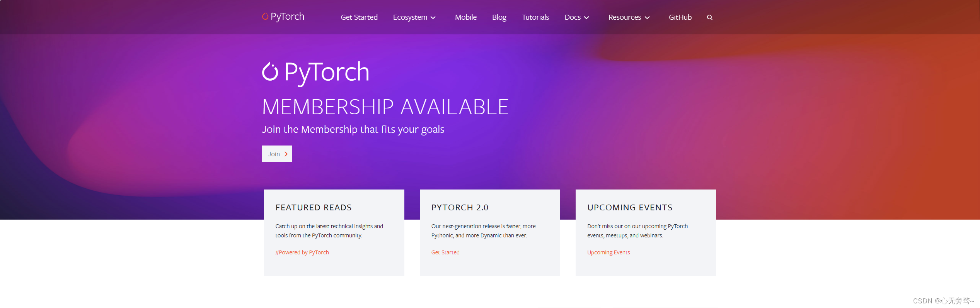Select the Featured Reads card heading
The image size is (980, 308).
point(314,208)
